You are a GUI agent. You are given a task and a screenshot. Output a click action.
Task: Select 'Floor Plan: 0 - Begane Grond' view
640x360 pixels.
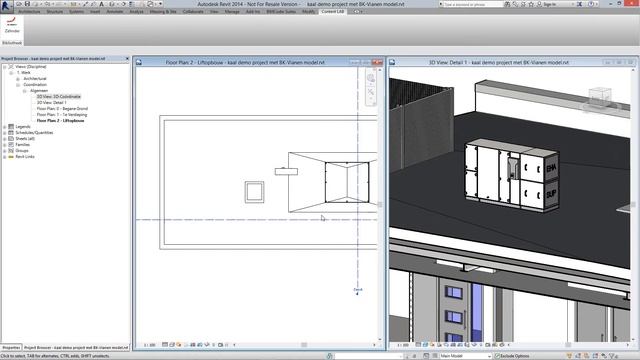pos(62,109)
